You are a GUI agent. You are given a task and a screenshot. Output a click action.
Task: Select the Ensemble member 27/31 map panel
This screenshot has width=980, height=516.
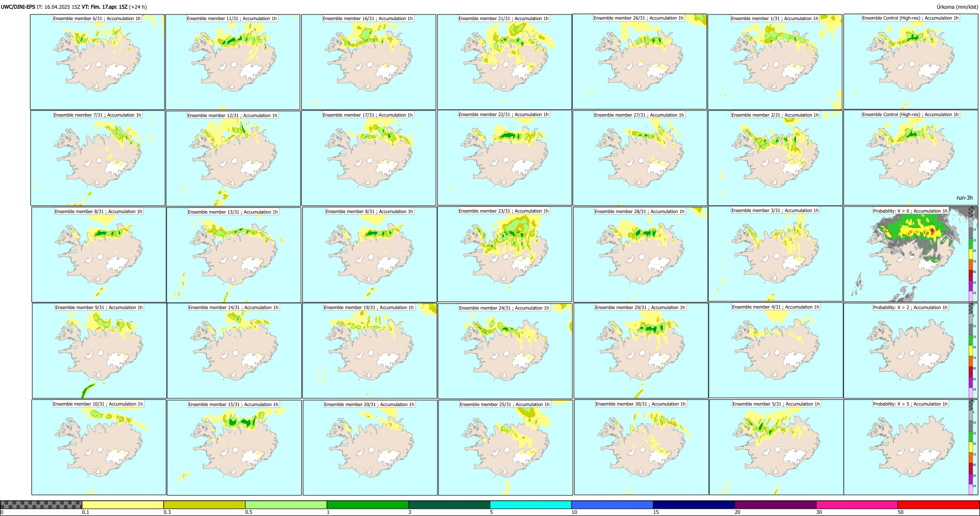click(x=640, y=158)
